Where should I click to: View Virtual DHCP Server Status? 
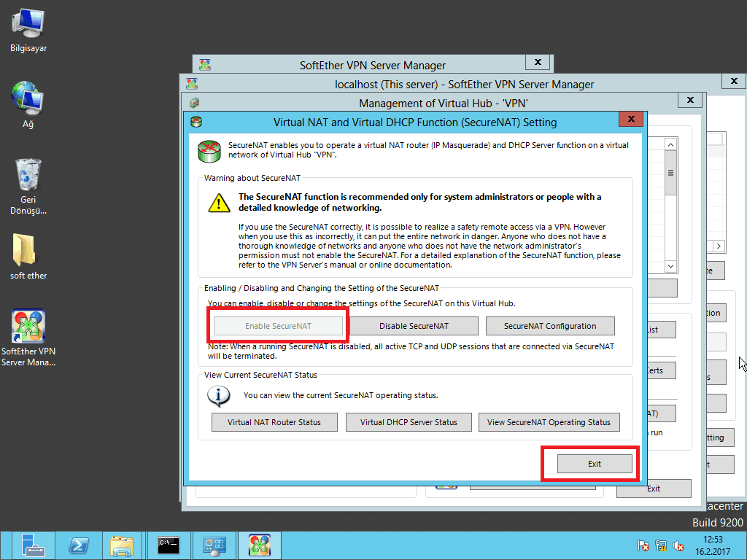[x=409, y=422]
